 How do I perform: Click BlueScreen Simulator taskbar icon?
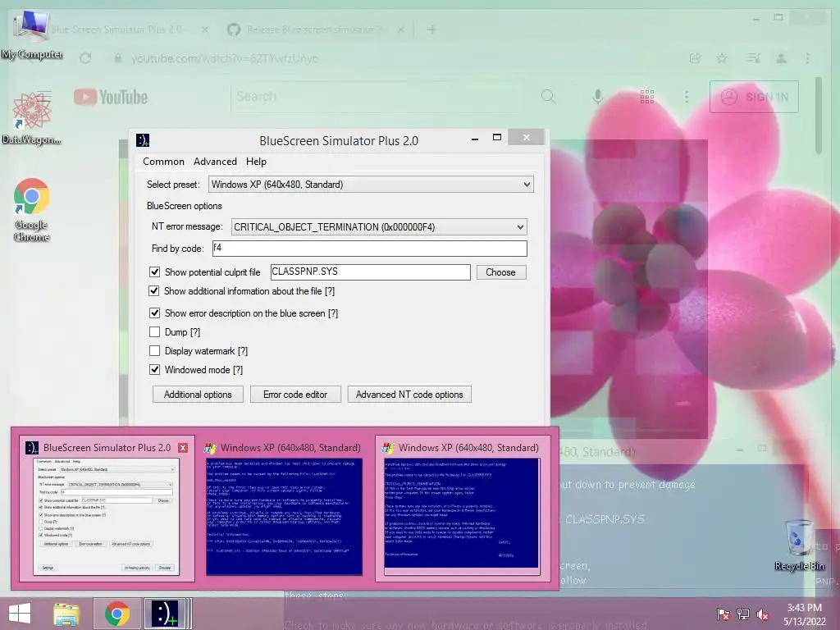coord(165,614)
